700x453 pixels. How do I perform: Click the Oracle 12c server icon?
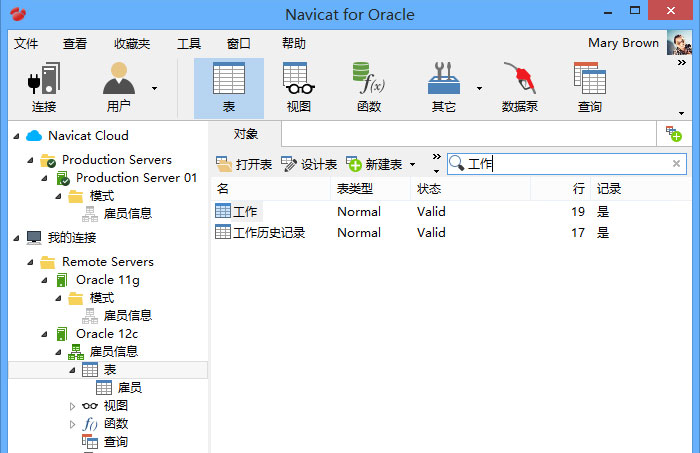62,334
